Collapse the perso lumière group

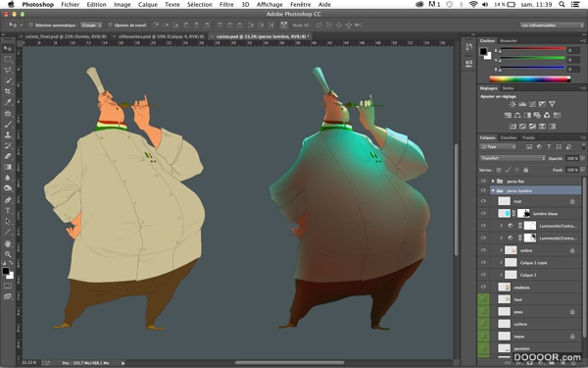tap(493, 190)
